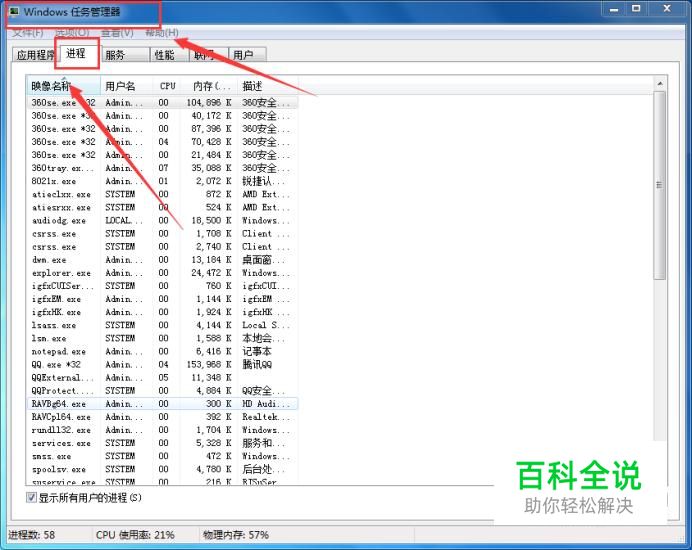692x550 pixels.
Task: Select the atiesrxx.exe process
Action: coord(162,207)
